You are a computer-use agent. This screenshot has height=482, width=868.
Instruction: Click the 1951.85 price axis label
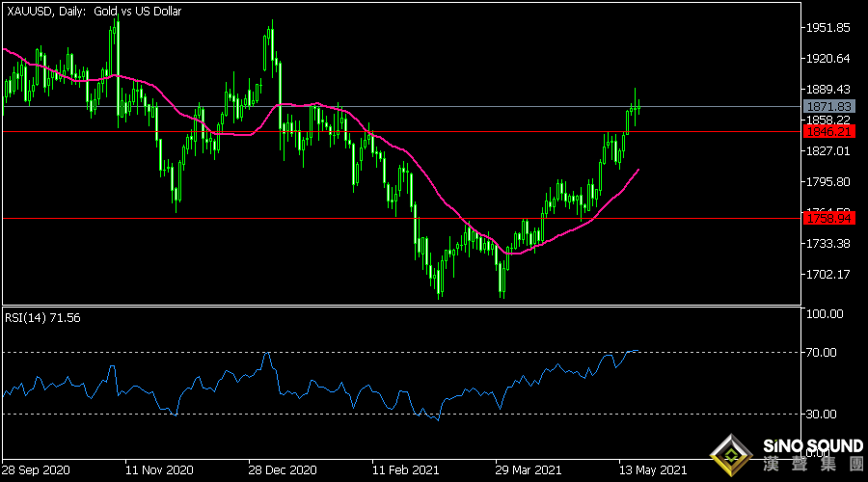(828, 28)
